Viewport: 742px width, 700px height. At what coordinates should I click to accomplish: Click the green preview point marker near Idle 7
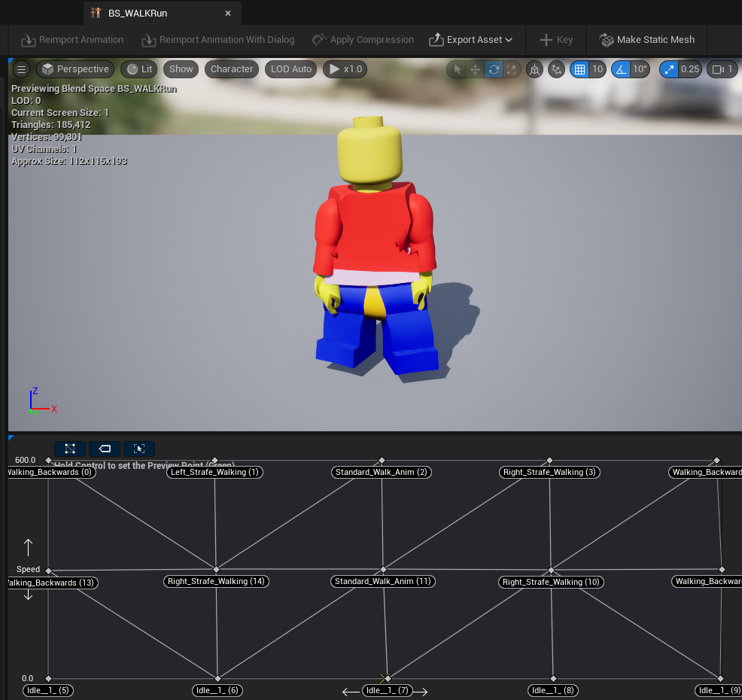coord(384,678)
